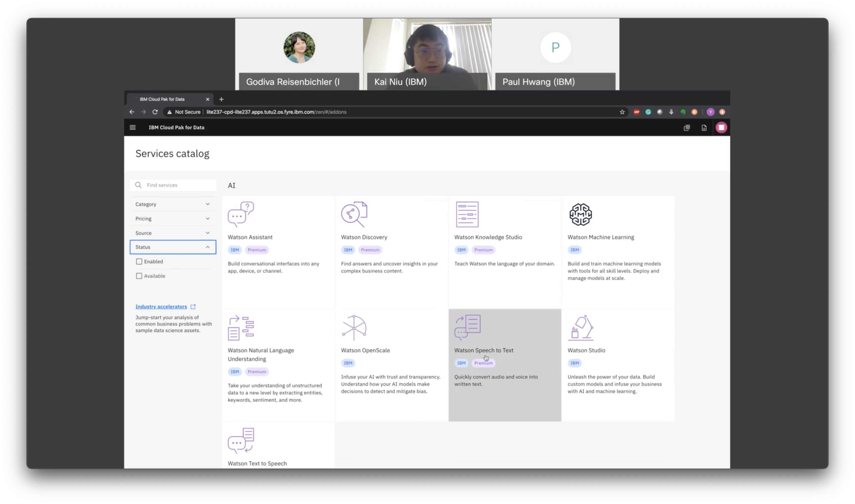The image size is (855, 504).
Task: Expand the Category filter
Action: [173, 204]
